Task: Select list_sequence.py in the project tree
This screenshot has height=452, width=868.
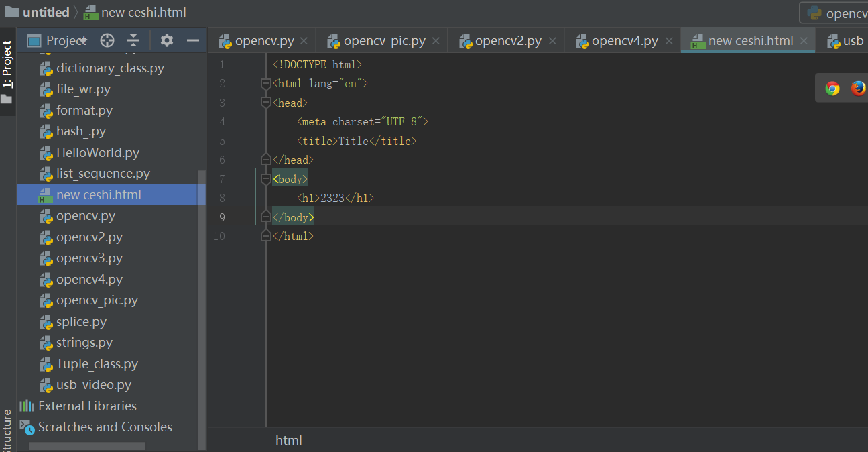Action: pos(103,174)
